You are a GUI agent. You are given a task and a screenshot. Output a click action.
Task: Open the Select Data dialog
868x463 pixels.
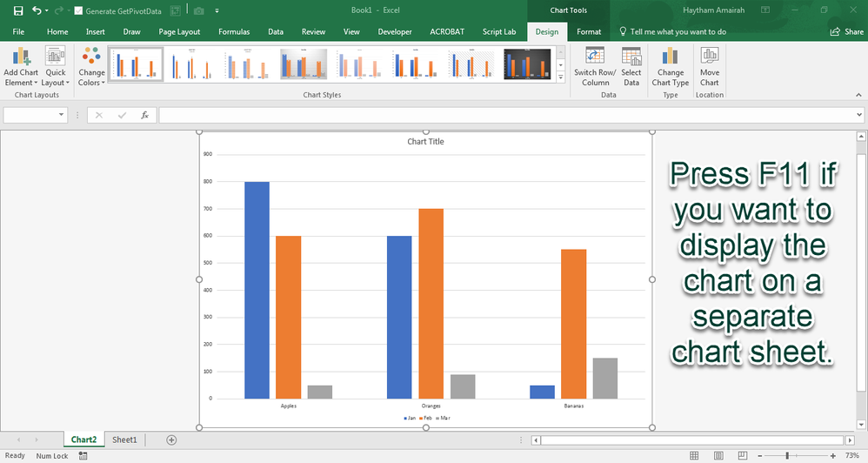[631, 66]
